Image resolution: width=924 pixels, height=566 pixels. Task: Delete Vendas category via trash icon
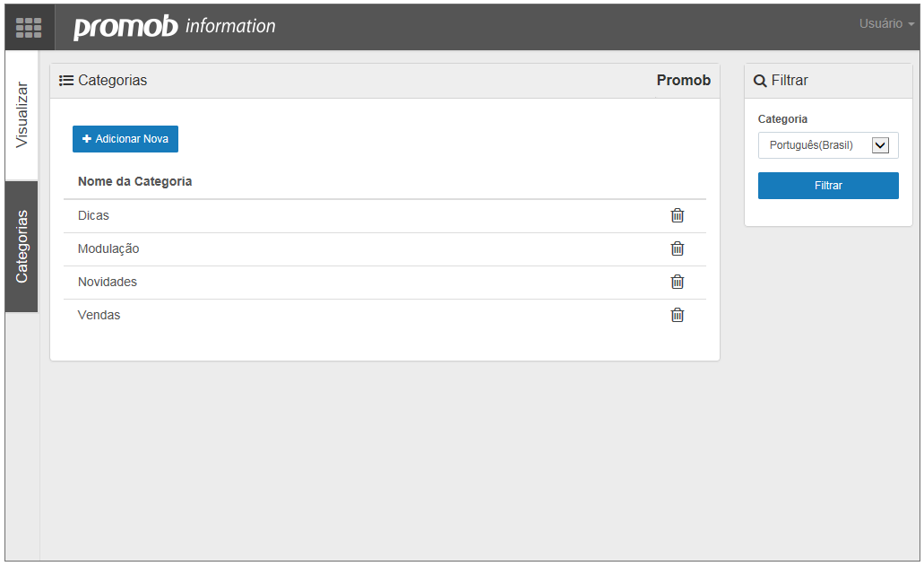(677, 315)
